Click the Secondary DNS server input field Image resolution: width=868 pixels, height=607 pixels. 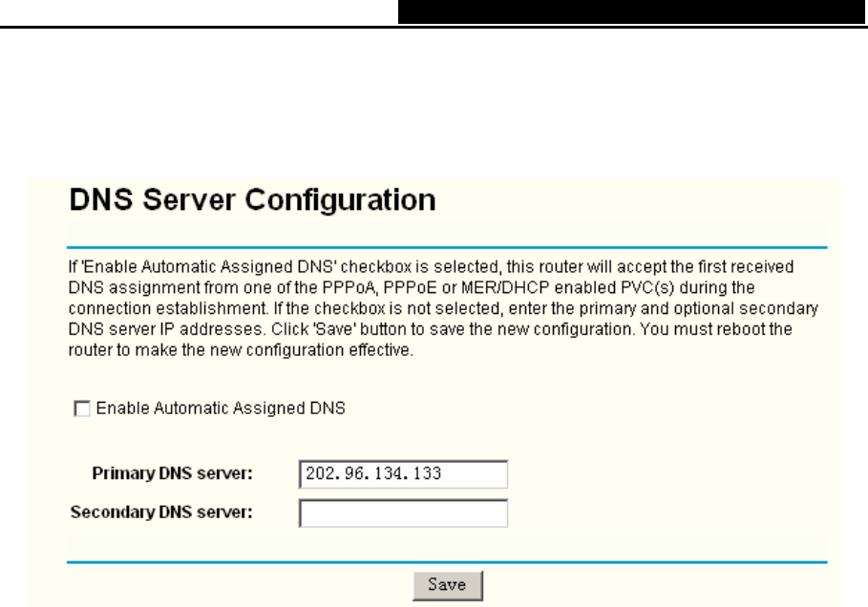coord(403,513)
